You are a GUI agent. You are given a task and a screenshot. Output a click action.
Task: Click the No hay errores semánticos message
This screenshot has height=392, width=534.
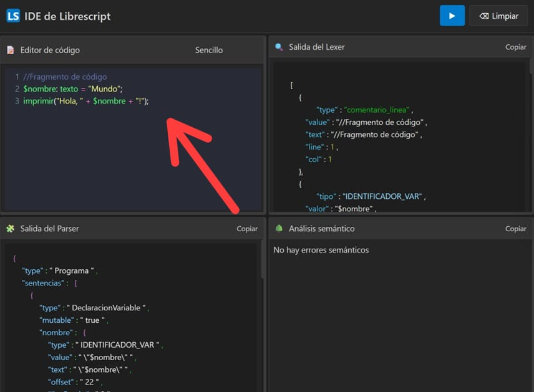tap(321, 250)
